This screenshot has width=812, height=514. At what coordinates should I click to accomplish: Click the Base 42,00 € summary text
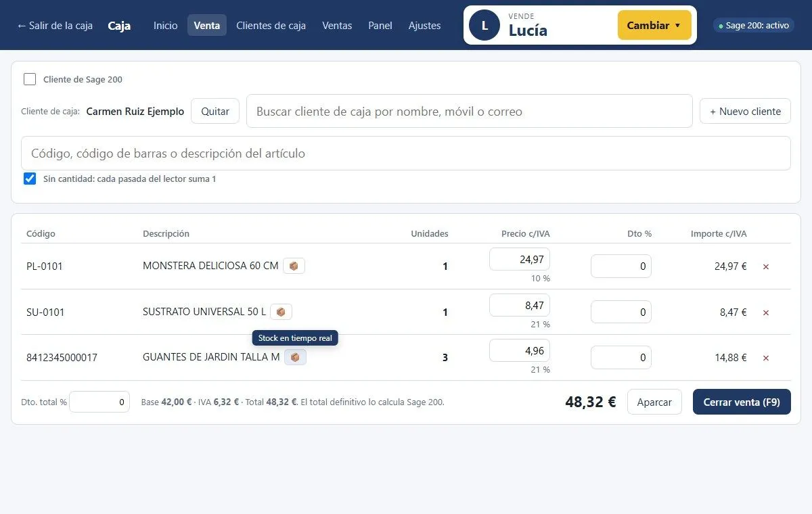(x=166, y=402)
